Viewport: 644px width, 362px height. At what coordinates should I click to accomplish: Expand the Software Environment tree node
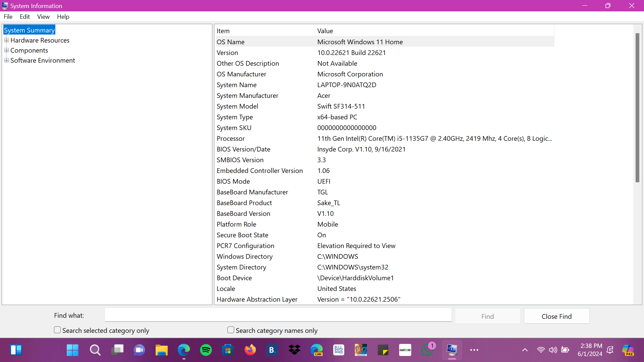(6, 60)
